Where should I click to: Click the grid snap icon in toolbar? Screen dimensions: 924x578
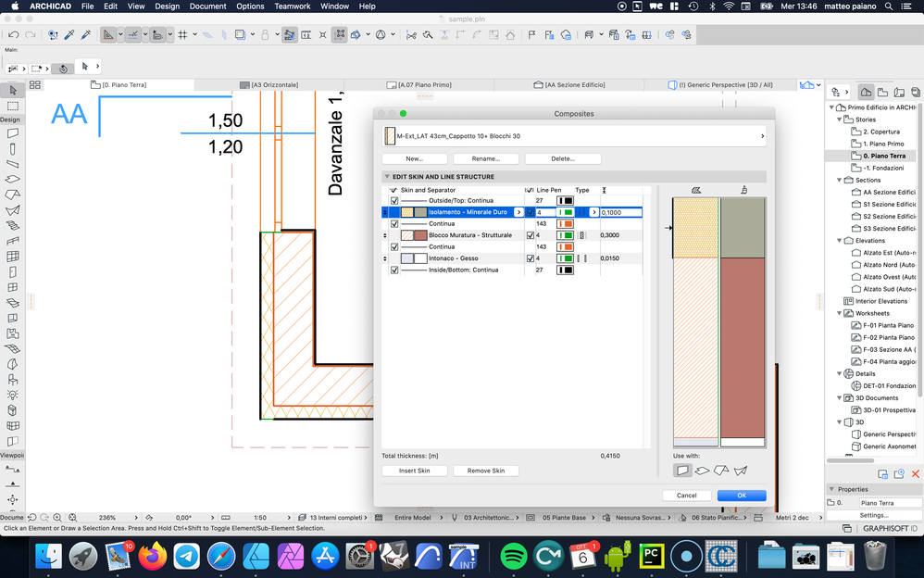click(182, 35)
